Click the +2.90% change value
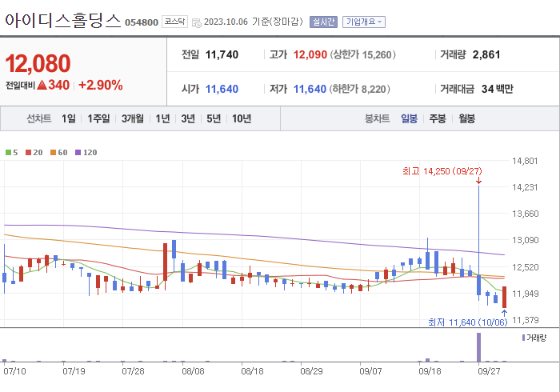The width and height of the screenshot is (560, 392). click(x=101, y=85)
